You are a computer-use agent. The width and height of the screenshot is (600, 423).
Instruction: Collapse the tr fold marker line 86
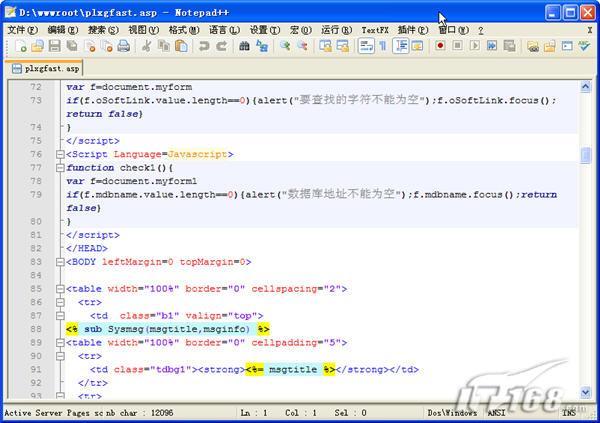pyautogui.click(x=60, y=302)
